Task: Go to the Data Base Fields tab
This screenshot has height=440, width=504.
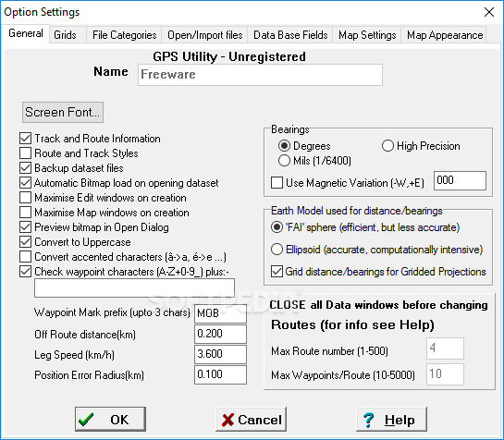Action: pyautogui.click(x=290, y=35)
